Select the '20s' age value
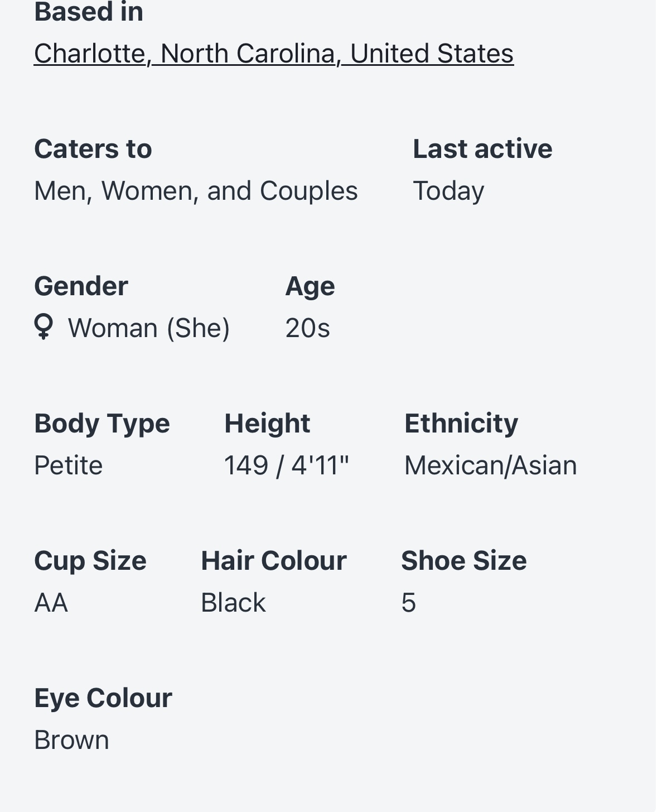667x812 pixels. coord(308,328)
